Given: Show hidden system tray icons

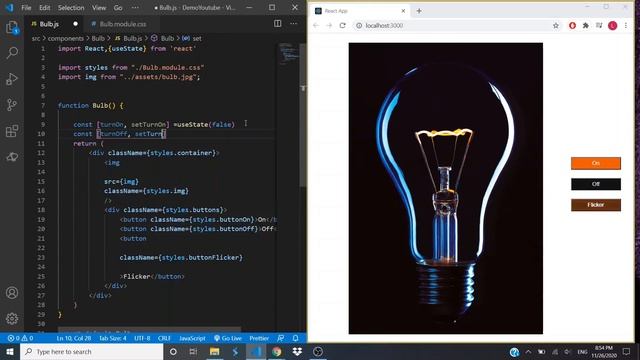Looking at the screenshot, I should coord(528,351).
